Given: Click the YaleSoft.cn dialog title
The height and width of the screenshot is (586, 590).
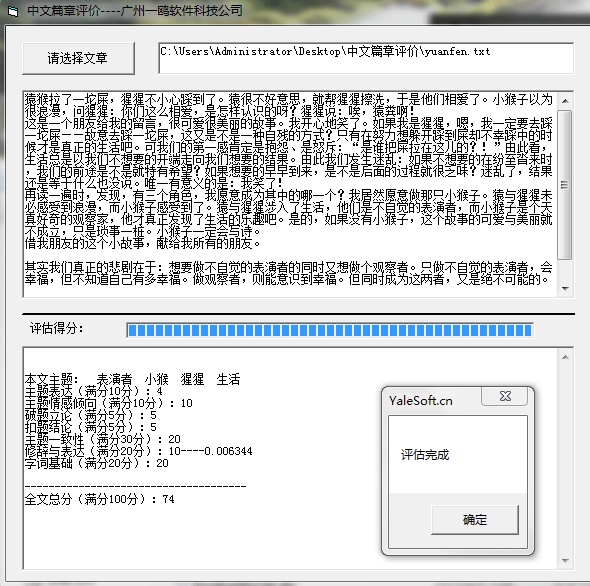Looking at the screenshot, I should tap(421, 400).
